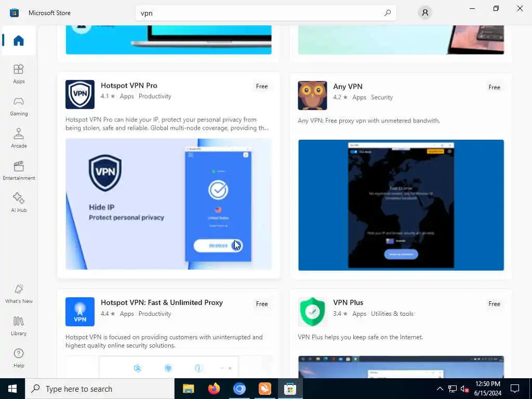
Task: Click the Any VPN owl app icon
Action: tap(312, 96)
